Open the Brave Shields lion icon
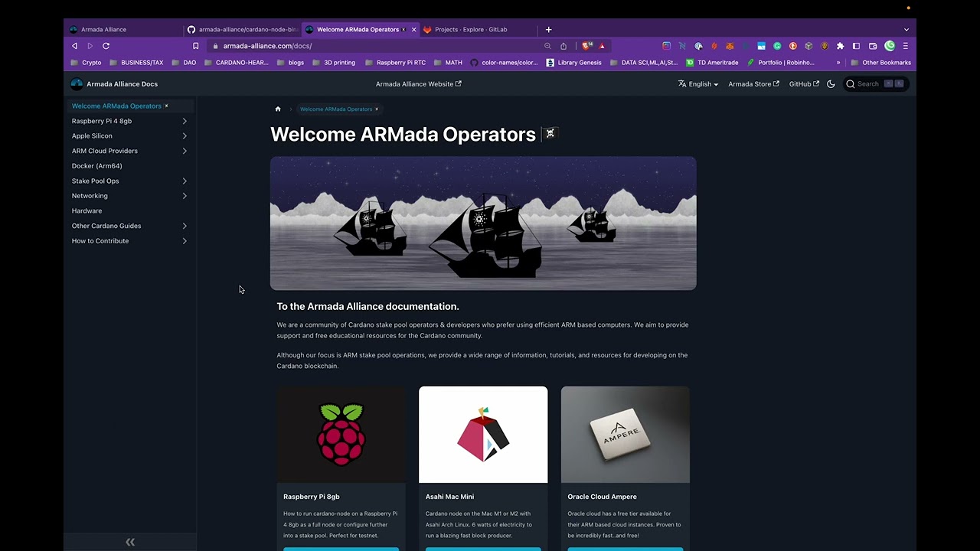The image size is (980, 551). tap(586, 46)
